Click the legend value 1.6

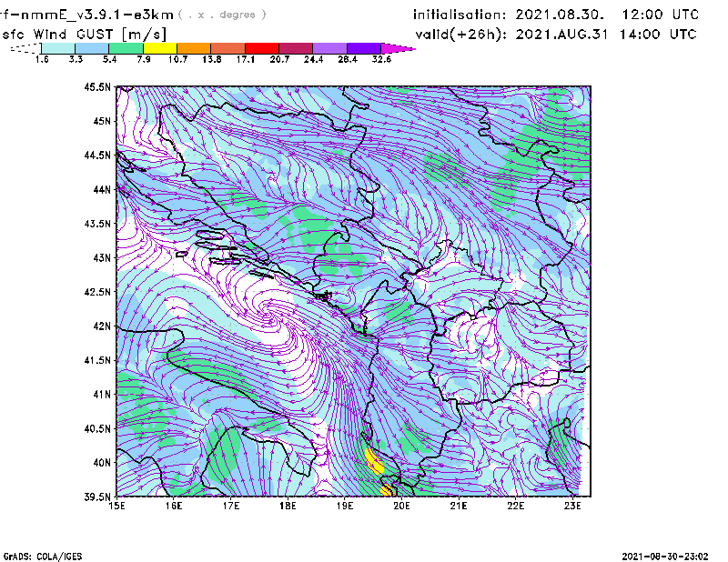[42, 59]
